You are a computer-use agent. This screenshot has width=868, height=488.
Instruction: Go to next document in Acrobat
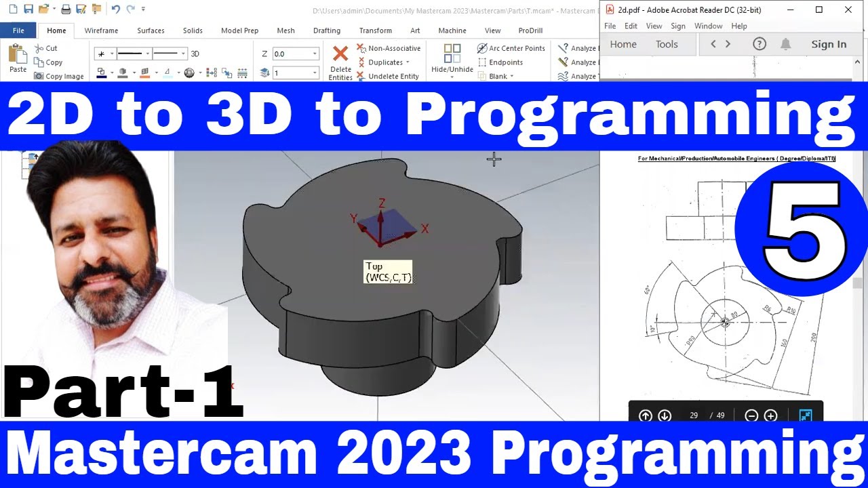pyautogui.click(x=728, y=44)
